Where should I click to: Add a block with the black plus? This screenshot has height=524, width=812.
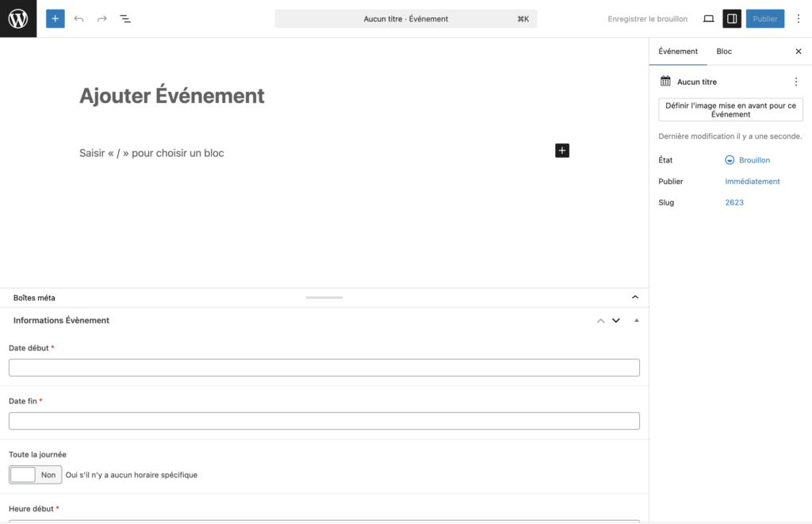(562, 151)
